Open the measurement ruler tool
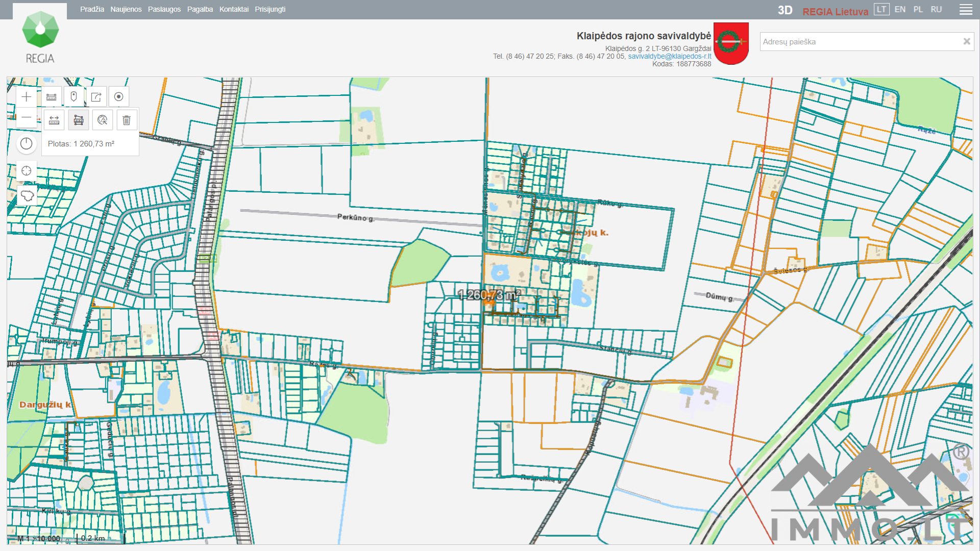Screen dimensions: 980x551 click(x=51, y=97)
